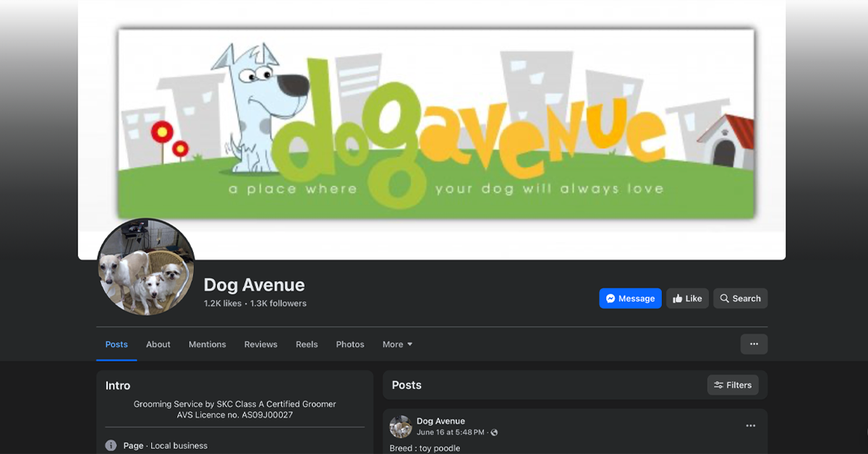Click the post author avatar thumbnail
The width and height of the screenshot is (868, 454).
point(401,427)
